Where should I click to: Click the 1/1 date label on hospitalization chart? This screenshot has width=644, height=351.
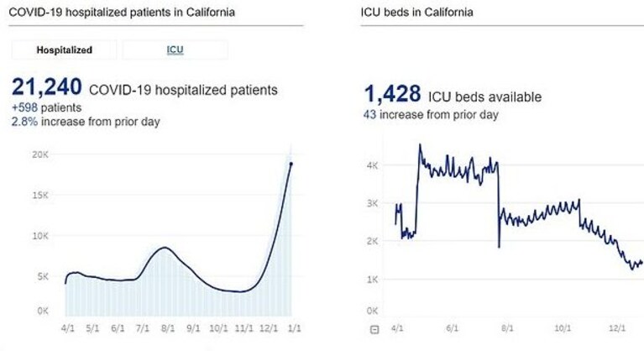tap(294, 328)
